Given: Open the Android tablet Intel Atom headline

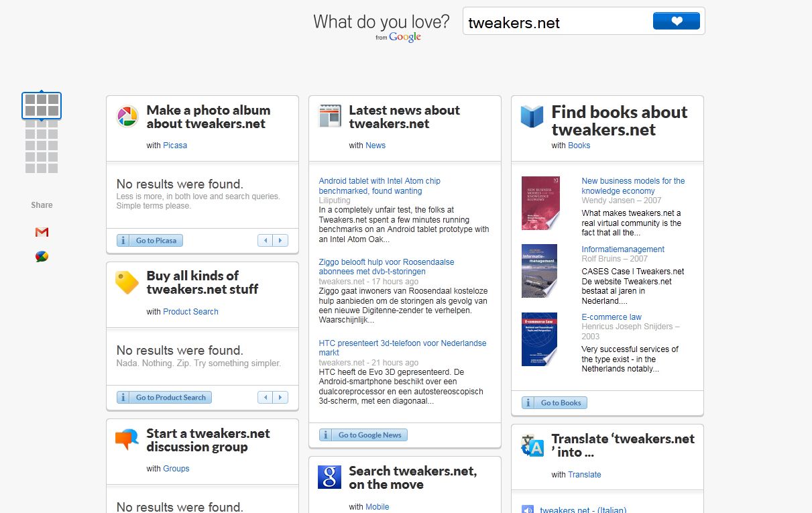Looking at the screenshot, I should 380,186.
